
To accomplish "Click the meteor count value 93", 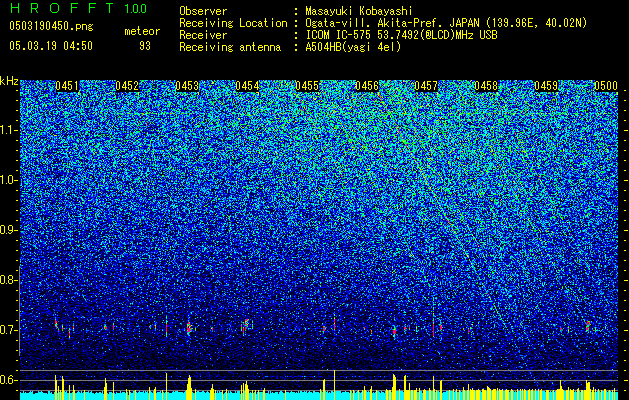I will [x=145, y=46].
